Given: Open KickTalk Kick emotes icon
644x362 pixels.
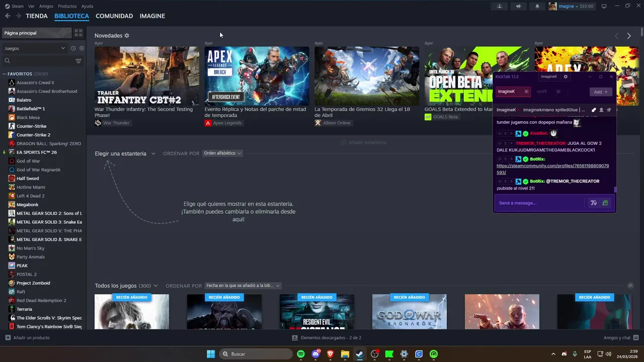Looking at the screenshot, I should 605,203.
